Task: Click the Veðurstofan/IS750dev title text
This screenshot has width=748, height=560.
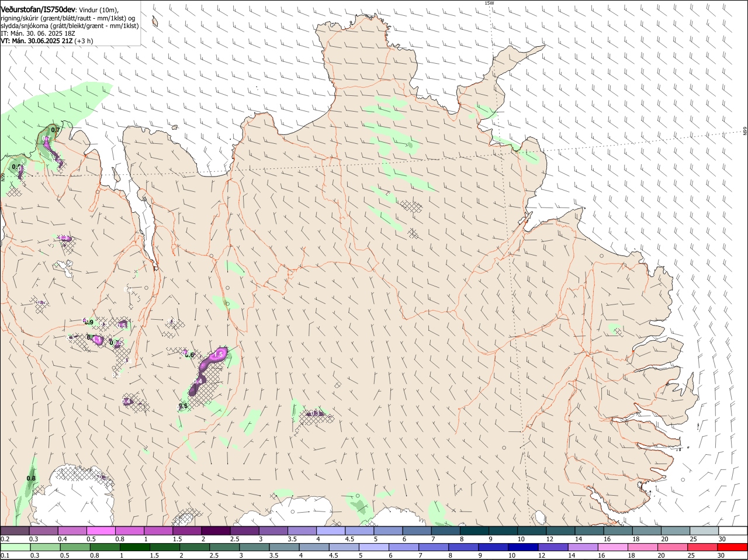Action: (38, 10)
